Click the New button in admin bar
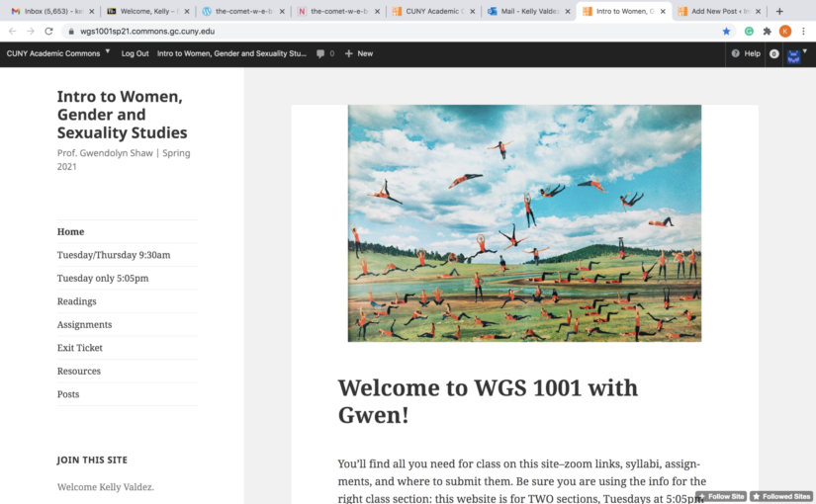This screenshot has height=504, width=816. click(x=359, y=53)
